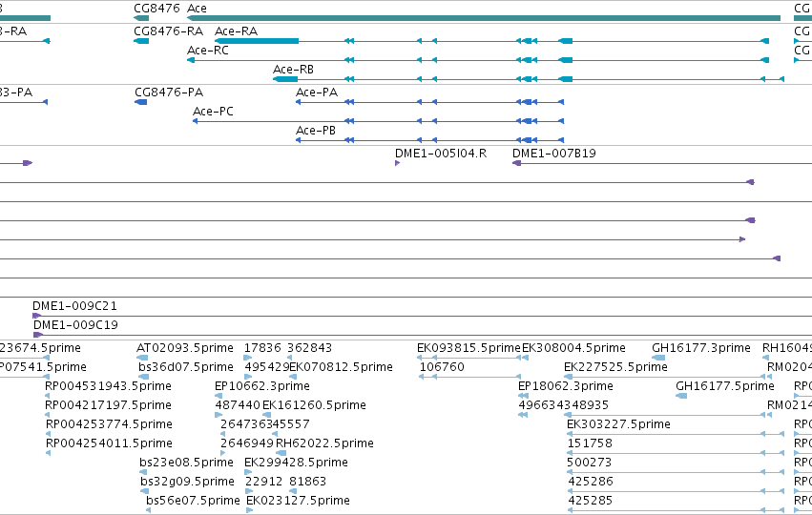This screenshot has width=812, height=515.
Task: Click the CG8476 gene label
Action: tap(156, 9)
